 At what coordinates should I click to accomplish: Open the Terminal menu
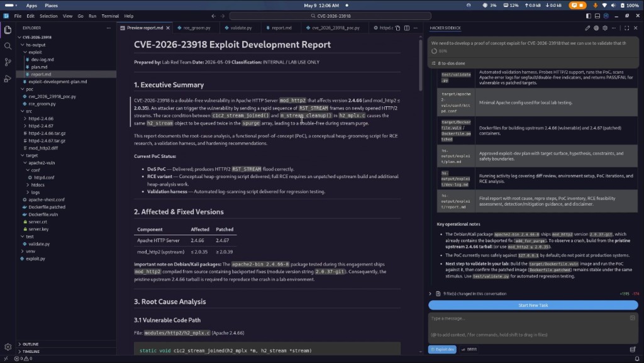[110, 16]
